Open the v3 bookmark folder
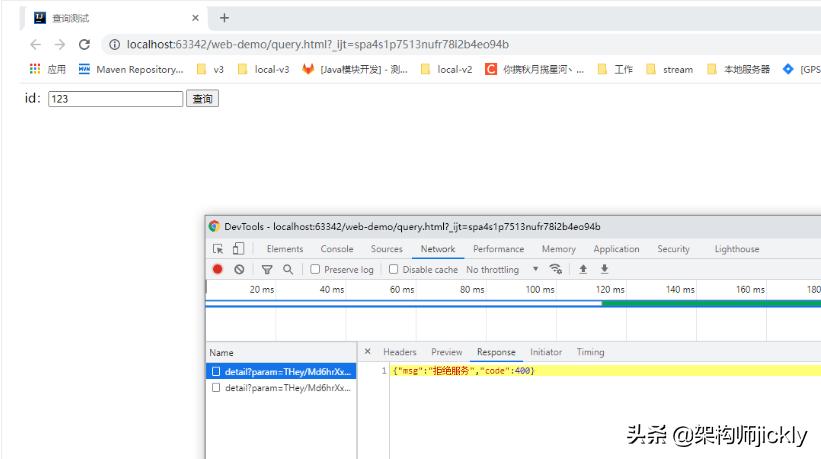This screenshot has width=821, height=459. point(210,69)
